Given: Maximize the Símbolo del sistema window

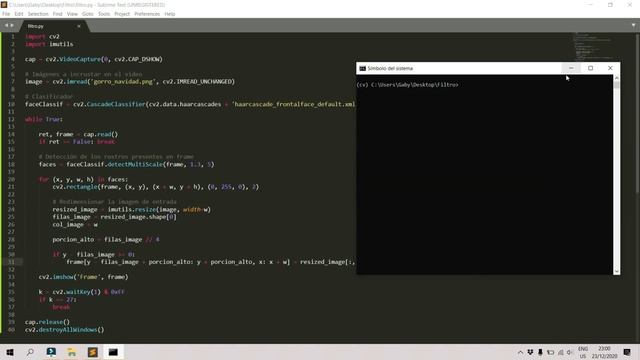Looking at the screenshot, I should tap(590, 68).
